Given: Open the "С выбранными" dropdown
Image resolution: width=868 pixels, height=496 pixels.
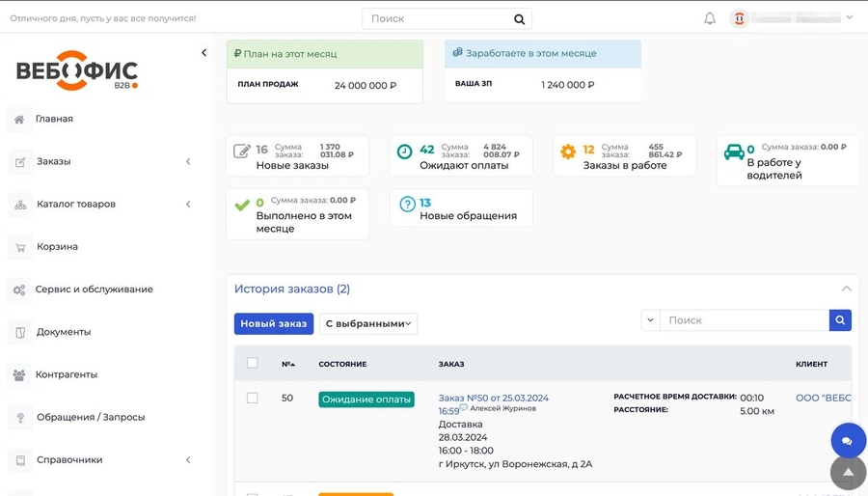Looking at the screenshot, I should tap(368, 324).
